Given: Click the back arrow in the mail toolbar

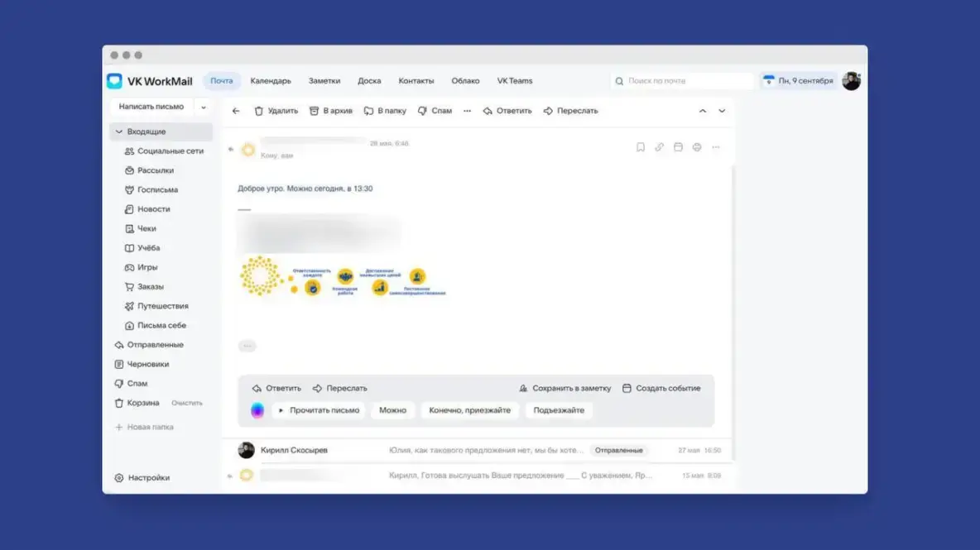Looking at the screenshot, I should tap(236, 111).
